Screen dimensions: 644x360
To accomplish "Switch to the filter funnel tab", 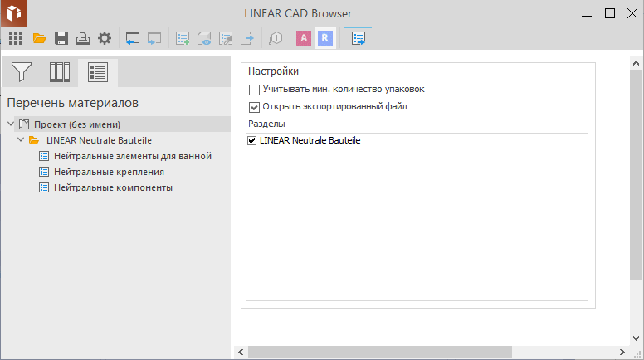I will pyautogui.click(x=22, y=72).
